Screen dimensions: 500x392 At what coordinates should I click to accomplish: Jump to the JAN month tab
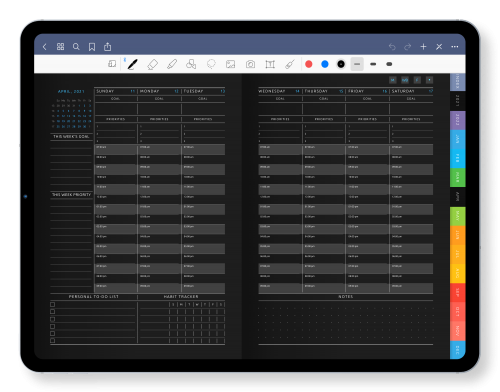click(458, 139)
